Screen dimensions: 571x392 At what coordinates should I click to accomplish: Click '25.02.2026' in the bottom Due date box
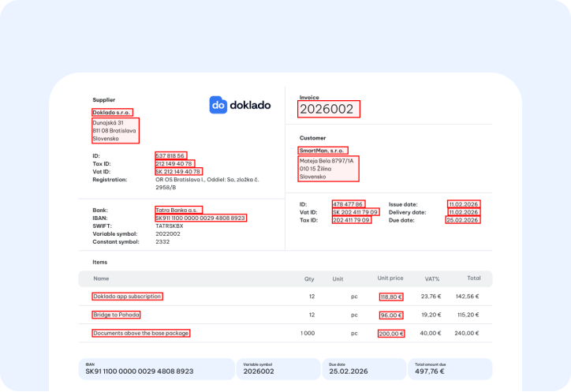349,371
